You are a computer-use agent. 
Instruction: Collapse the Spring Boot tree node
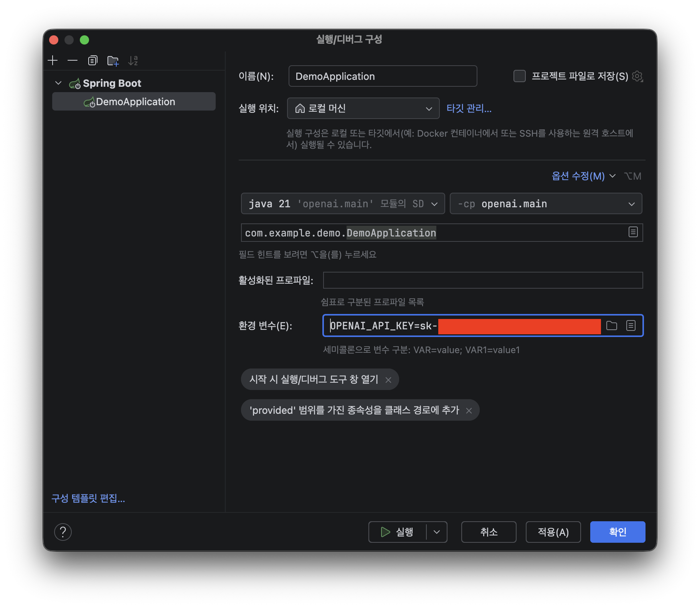coord(58,83)
